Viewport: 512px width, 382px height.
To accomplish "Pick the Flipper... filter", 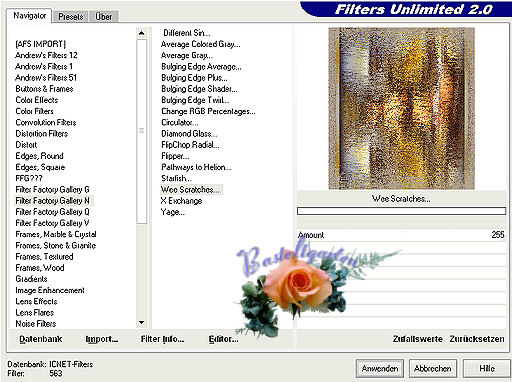I will point(175,156).
